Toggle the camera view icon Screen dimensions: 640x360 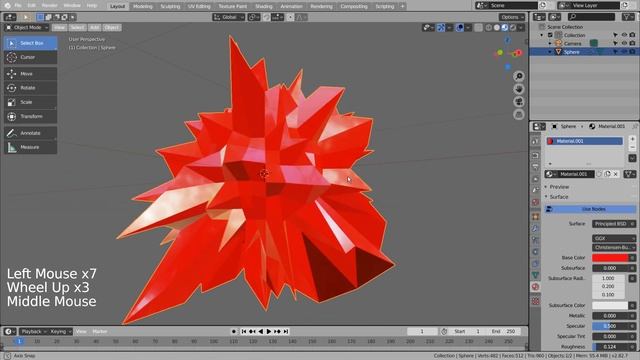(x=519, y=102)
